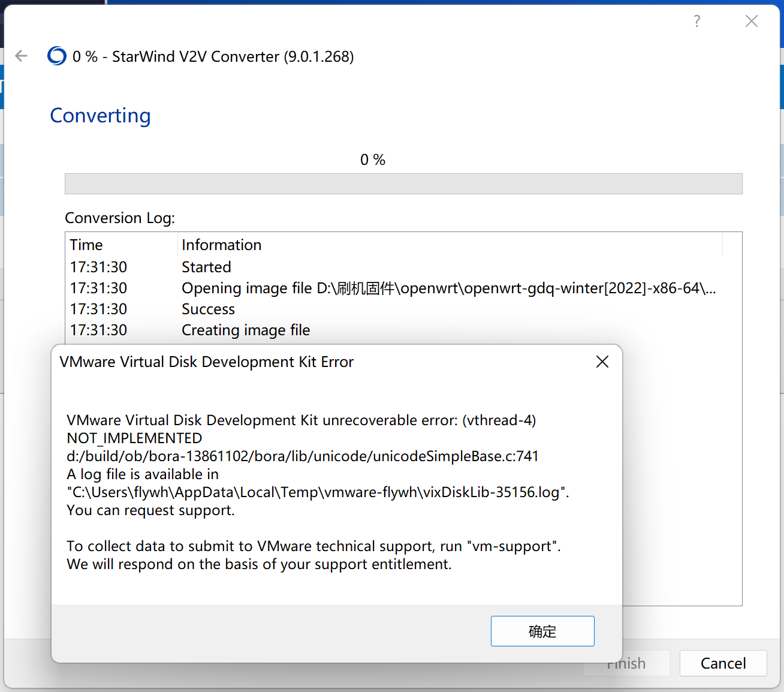Click the back arrow in the converter wizard
Screen dimensions: 784x692
pos(22,56)
